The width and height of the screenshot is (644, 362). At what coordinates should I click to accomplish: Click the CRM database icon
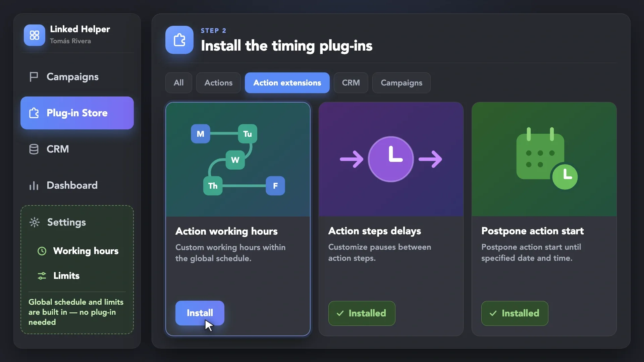click(34, 149)
